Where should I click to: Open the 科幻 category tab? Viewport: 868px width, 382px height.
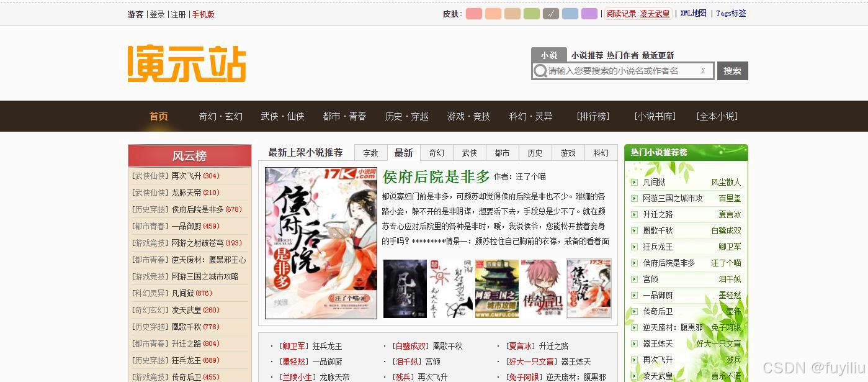click(600, 152)
